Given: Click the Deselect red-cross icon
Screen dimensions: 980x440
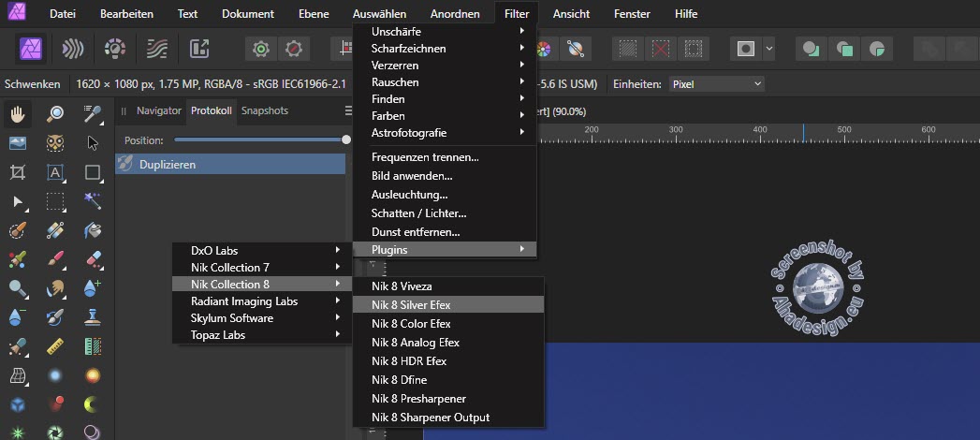Looking at the screenshot, I should point(660,49).
